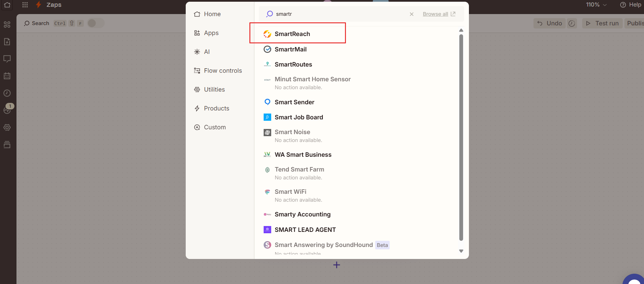
Task: Click the editor Search button
Action: pyautogui.click(x=37, y=23)
